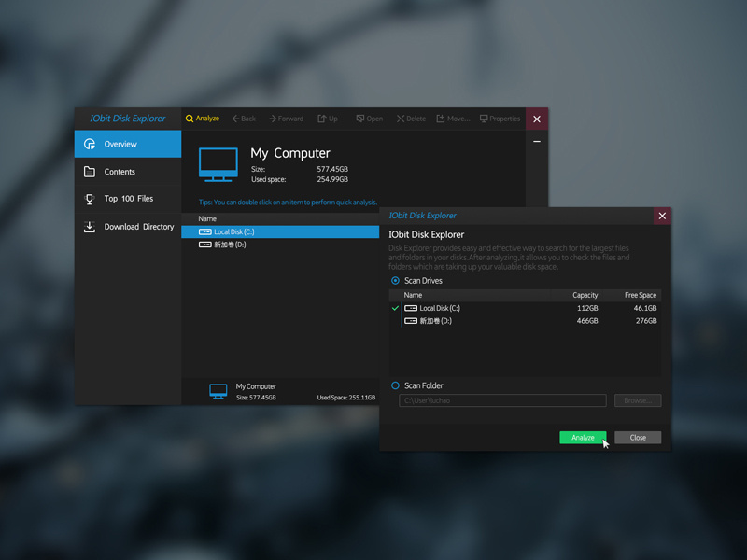Open the Browse... folder picker
Image resolution: width=747 pixels, height=560 pixels.
click(x=638, y=400)
